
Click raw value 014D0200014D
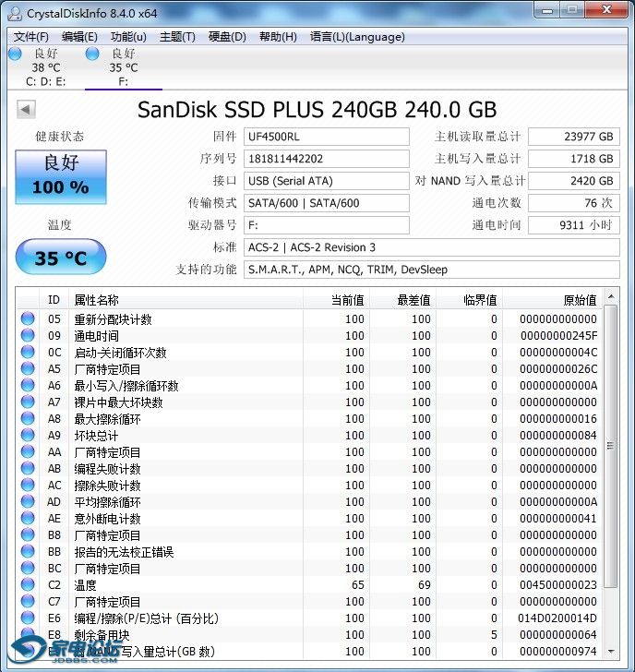point(557,618)
